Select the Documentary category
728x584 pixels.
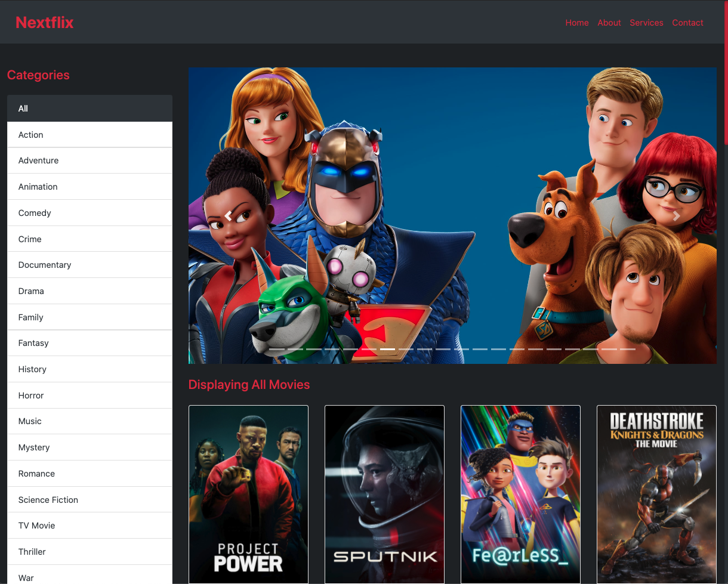(x=90, y=265)
